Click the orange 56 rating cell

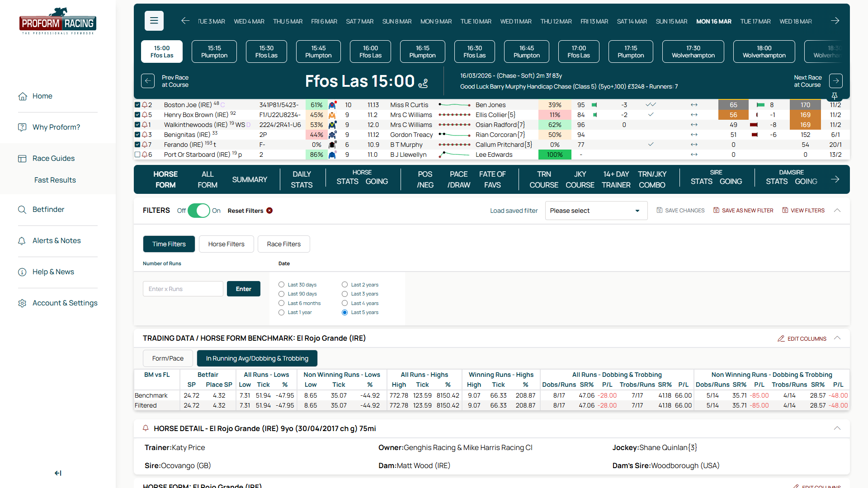click(x=733, y=115)
